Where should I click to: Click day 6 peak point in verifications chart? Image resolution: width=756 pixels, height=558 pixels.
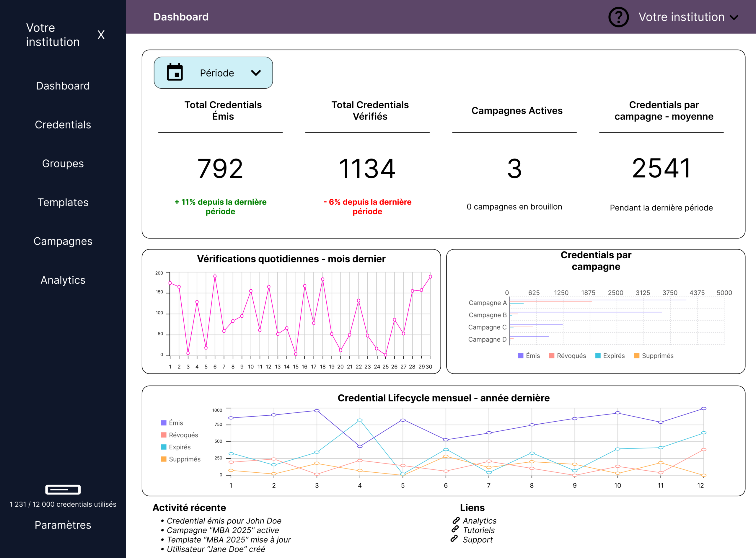[215, 276]
